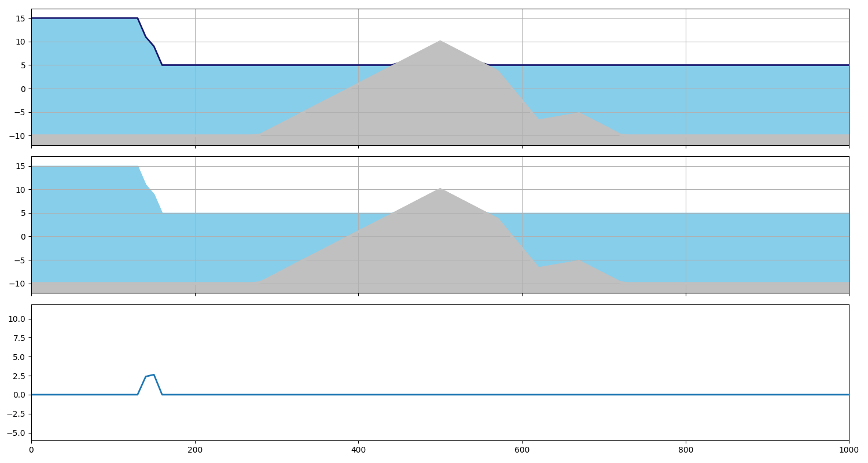Select the 1000 label at the x-axis end

pos(848,449)
